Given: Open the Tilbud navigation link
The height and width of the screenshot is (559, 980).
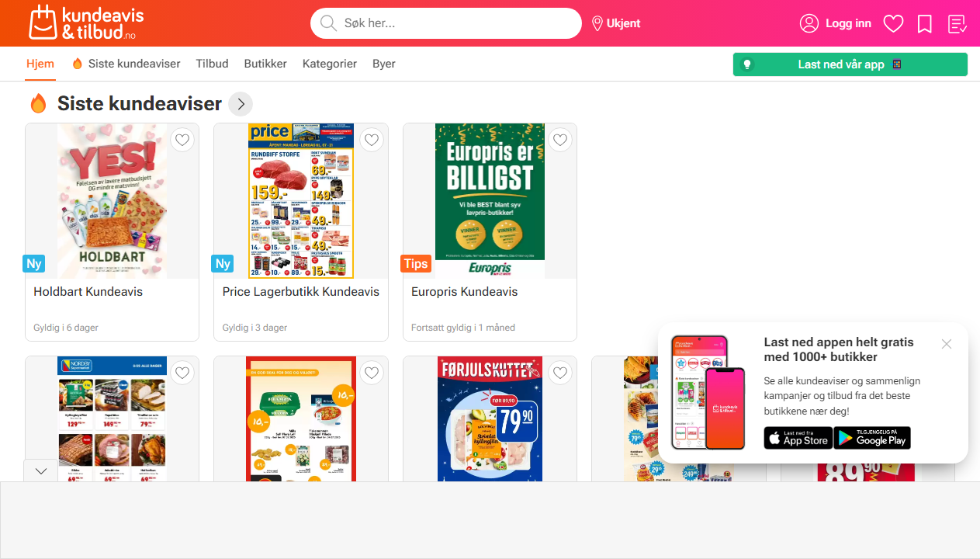Looking at the screenshot, I should tap(212, 64).
